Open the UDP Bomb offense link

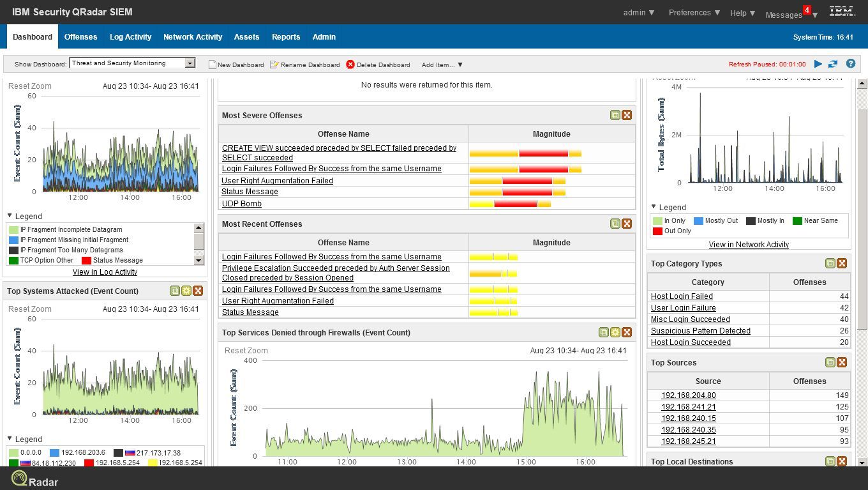[241, 204]
